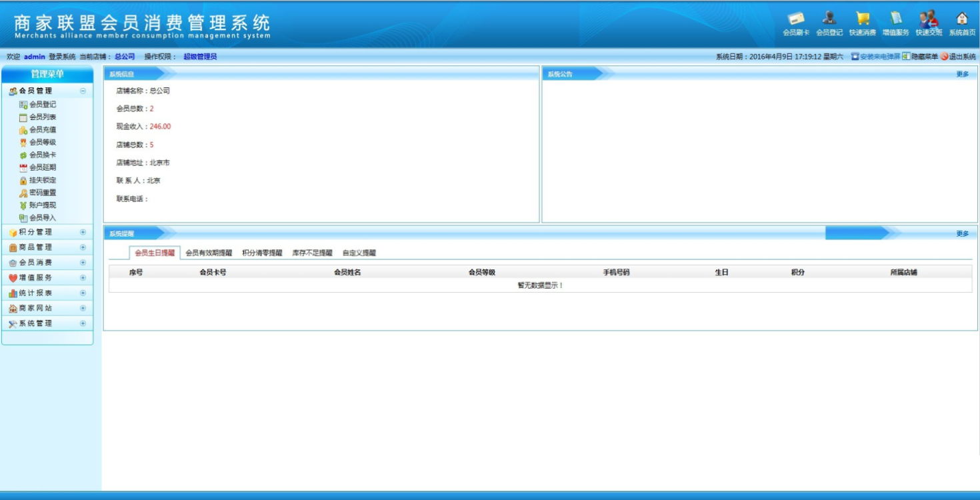Click the 超级管理员 permission text
The width and height of the screenshot is (980, 500).
click(x=200, y=57)
